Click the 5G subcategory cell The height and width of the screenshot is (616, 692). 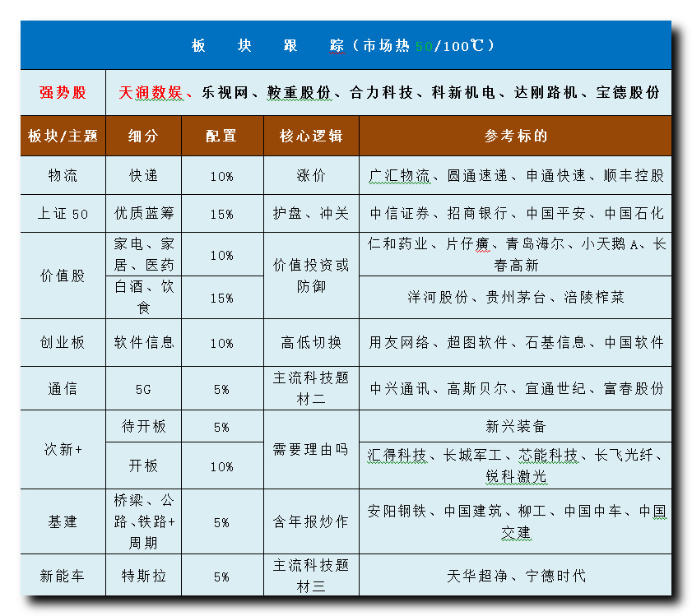(x=143, y=389)
